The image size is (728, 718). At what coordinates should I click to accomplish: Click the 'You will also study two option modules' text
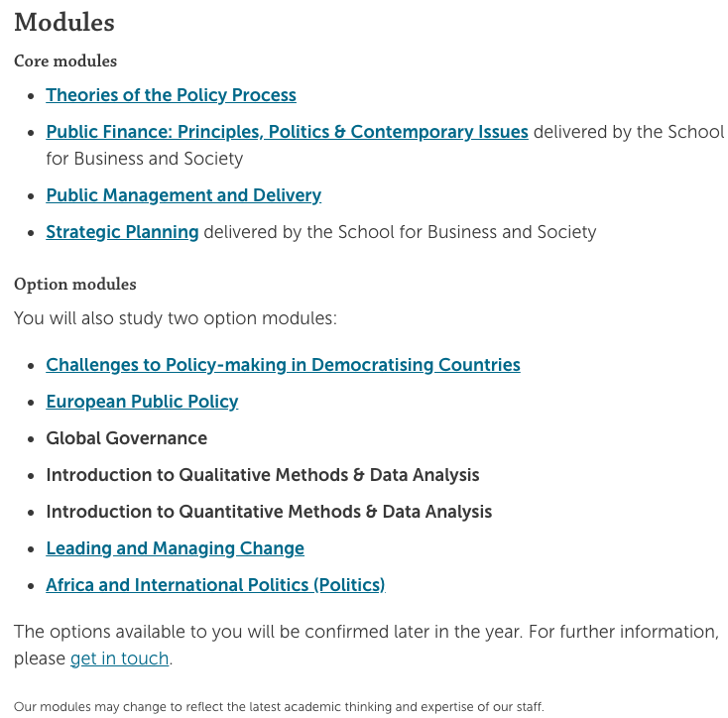pos(176,318)
